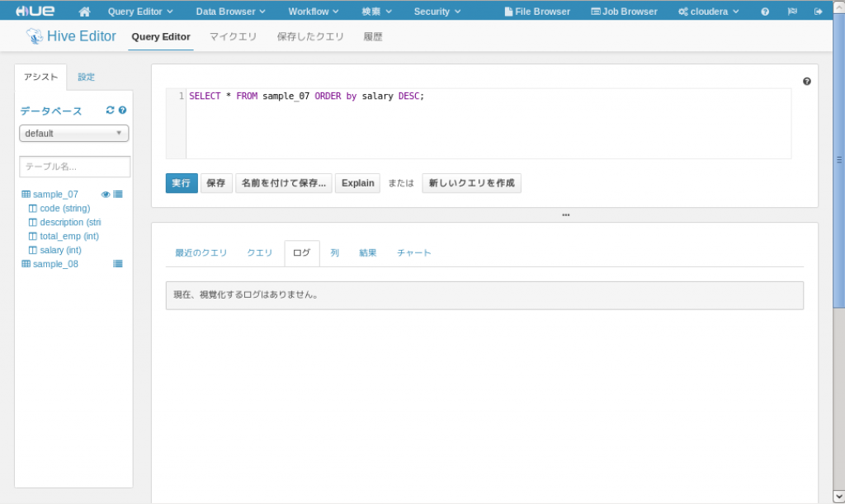Click the scrollbar down arrow
Viewport: 845px width, 504px height.
tap(839, 496)
